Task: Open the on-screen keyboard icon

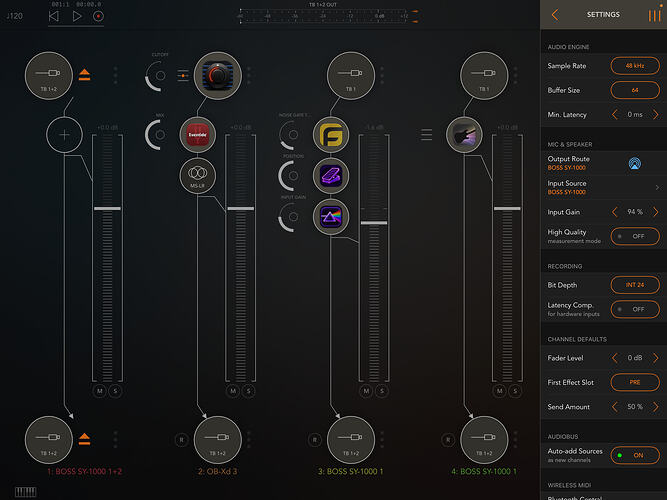Action: click(26, 492)
